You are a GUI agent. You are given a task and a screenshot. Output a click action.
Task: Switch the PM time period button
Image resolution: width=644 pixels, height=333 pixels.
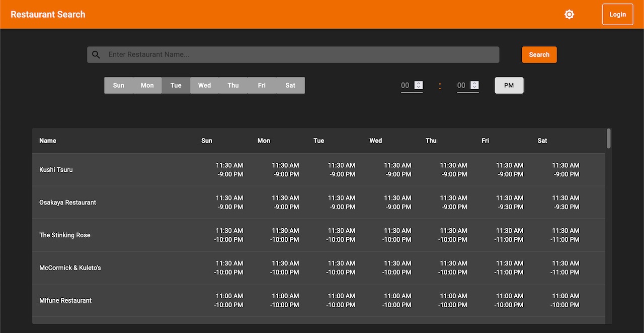(x=509, y=86)
